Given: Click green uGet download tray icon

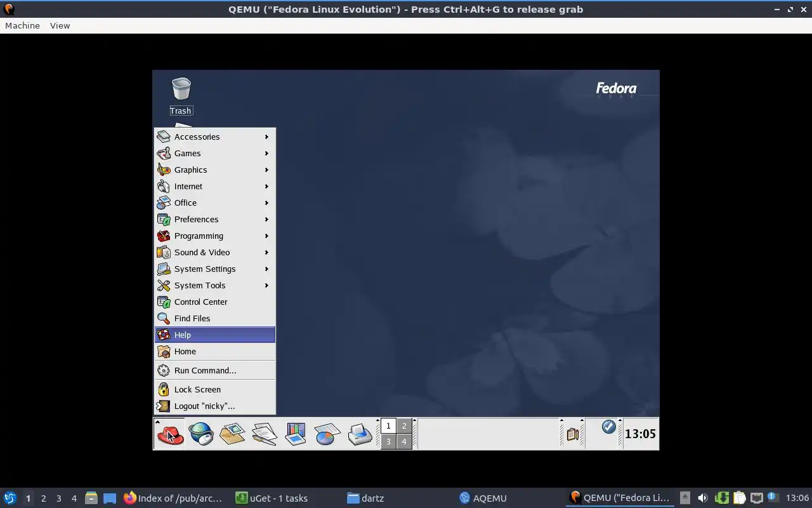Looking at the screenshot, I should (x=721, y=498).
